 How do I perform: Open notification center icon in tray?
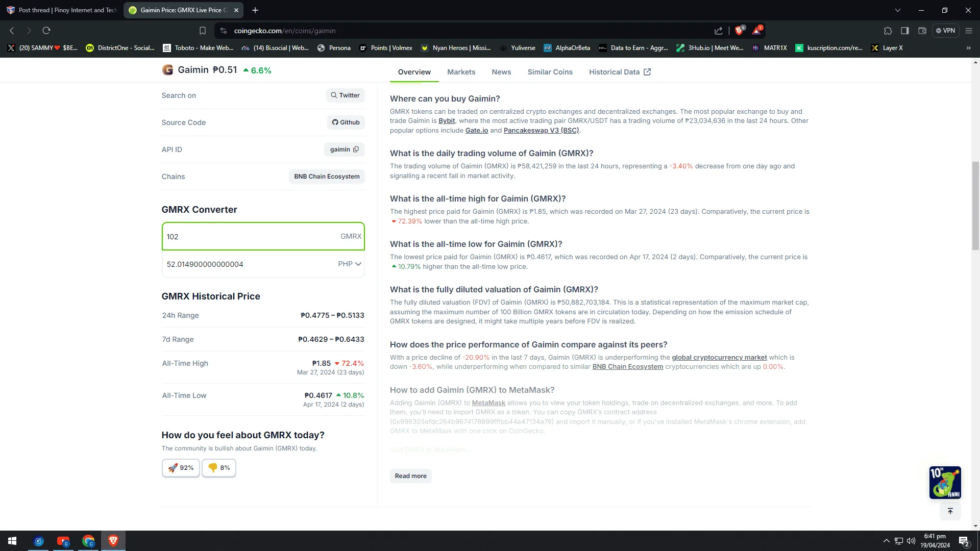pos(964,541)
